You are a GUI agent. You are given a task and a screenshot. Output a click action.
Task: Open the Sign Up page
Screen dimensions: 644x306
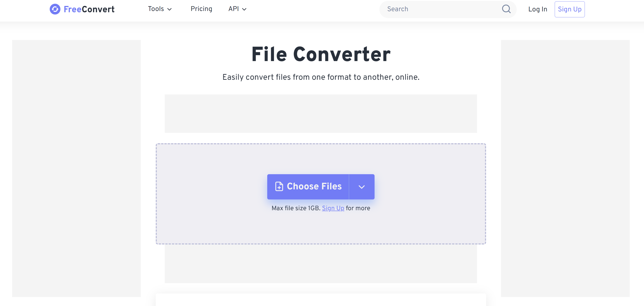(569, 9)
